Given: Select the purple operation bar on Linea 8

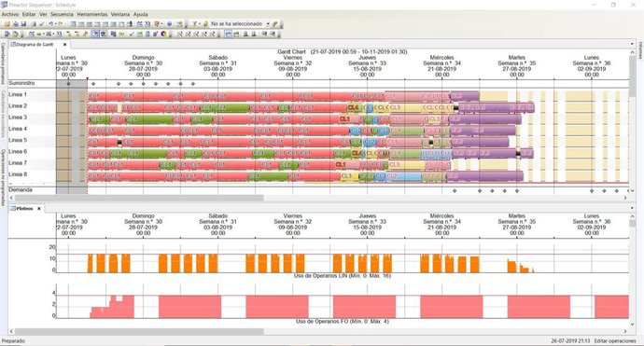Looking at the screenshot, I should pos(484,176).
